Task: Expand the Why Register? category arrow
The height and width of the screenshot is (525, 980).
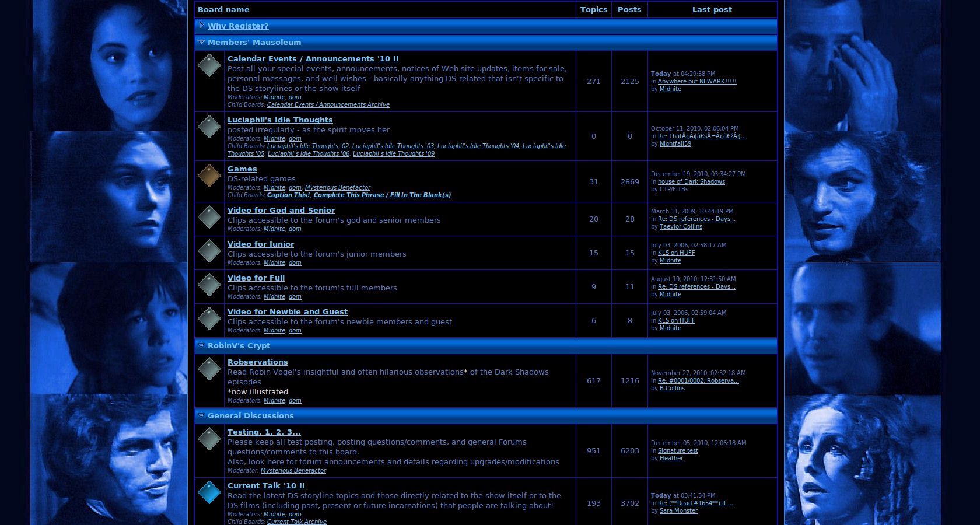Action: [201, 25]
